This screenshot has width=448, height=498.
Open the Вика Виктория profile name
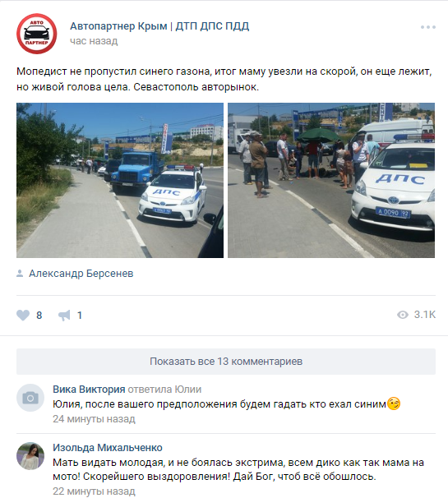point(89,389)
